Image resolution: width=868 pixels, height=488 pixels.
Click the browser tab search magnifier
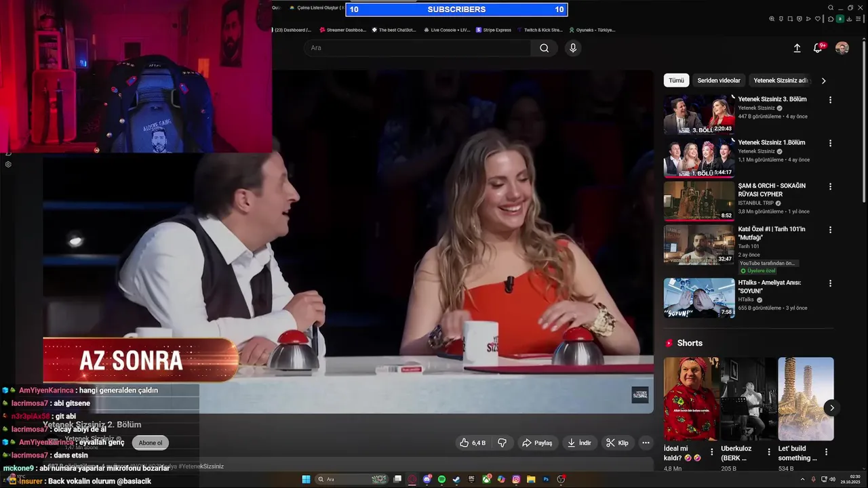[831, 7]
